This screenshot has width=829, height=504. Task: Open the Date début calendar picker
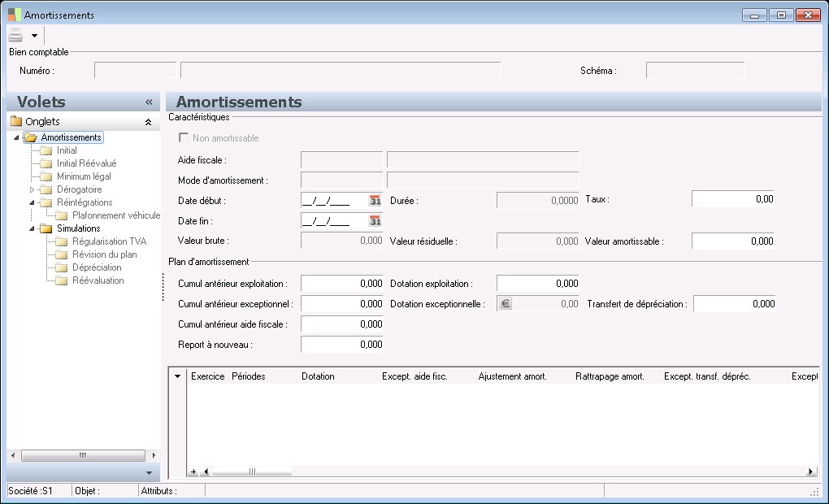pos(375,200)
